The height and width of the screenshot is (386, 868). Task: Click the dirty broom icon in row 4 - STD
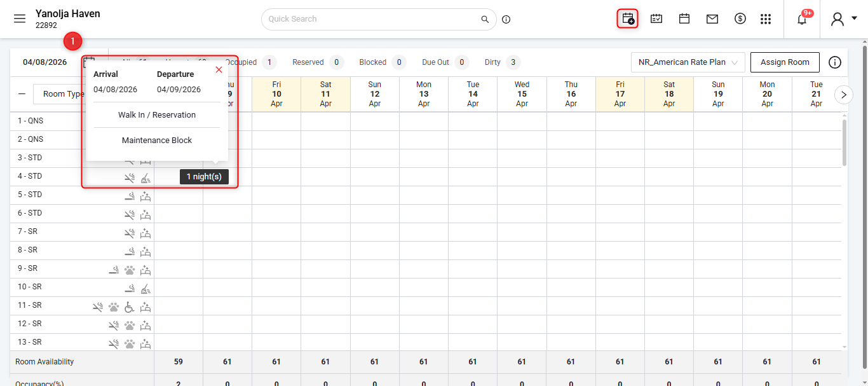point(146,178)
